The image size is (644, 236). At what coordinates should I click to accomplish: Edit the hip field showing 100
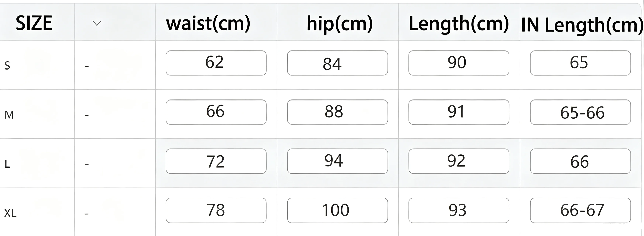point(338,210)
